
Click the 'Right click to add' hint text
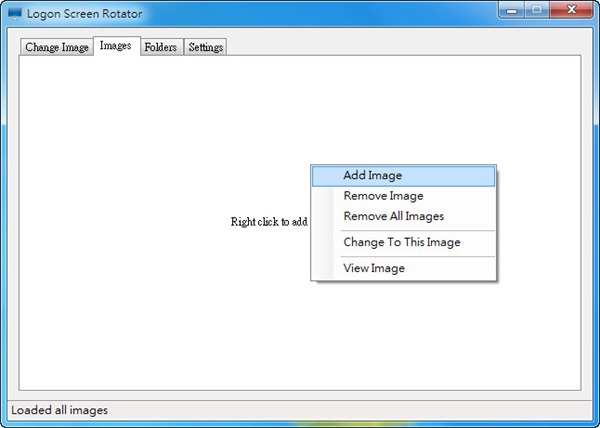[x=269, y=222]
